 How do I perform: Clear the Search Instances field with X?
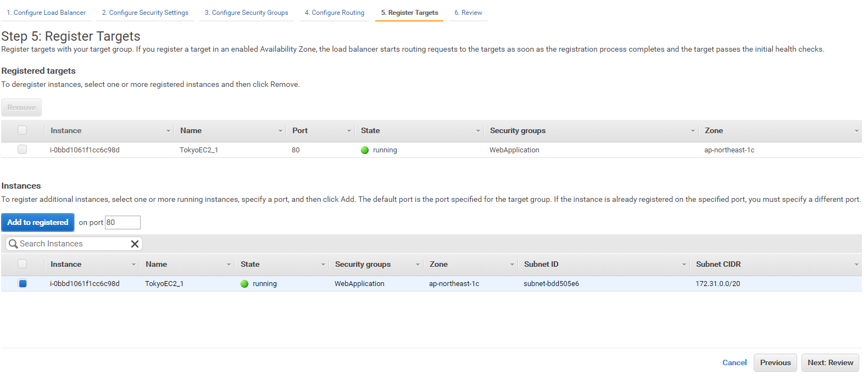(135, 244)
